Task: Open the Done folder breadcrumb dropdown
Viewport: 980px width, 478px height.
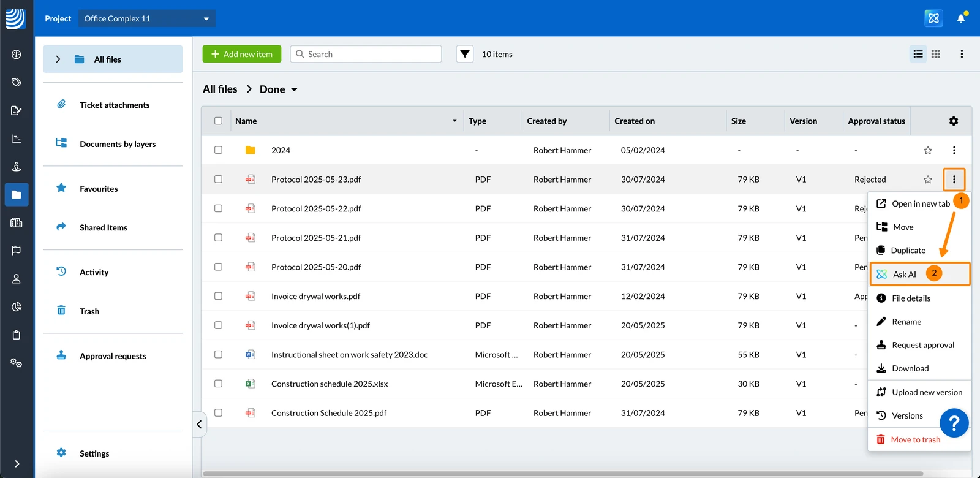Action: pos(294,89)
